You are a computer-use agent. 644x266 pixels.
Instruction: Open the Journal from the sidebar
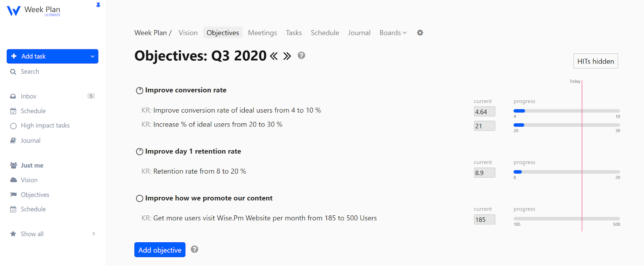[30, 140]
